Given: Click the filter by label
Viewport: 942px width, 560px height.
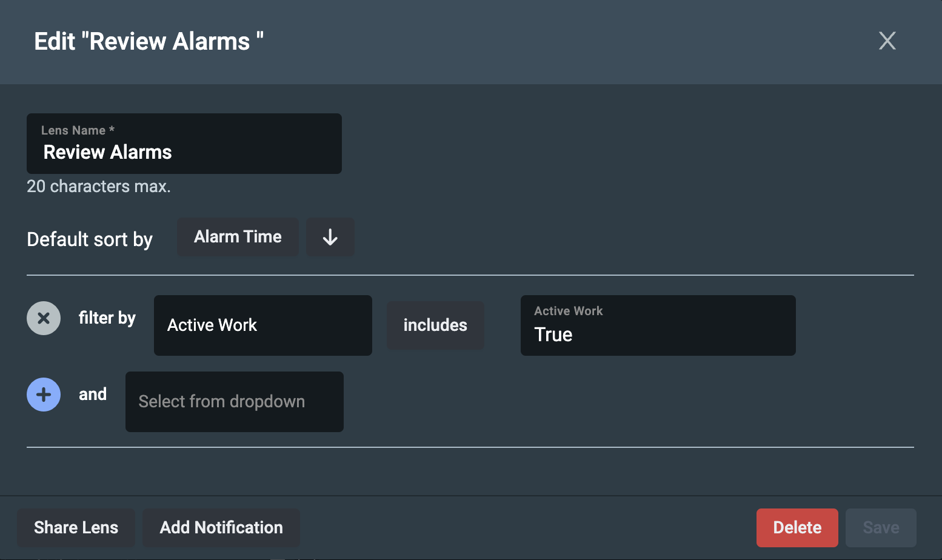Looking at the screenshot, I should click(107, 318).
